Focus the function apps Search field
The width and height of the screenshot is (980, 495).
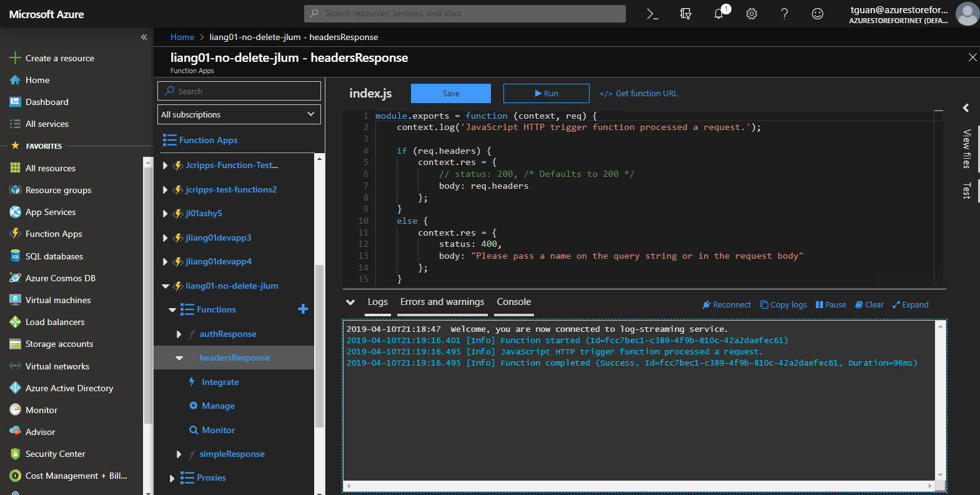(239, 91)
